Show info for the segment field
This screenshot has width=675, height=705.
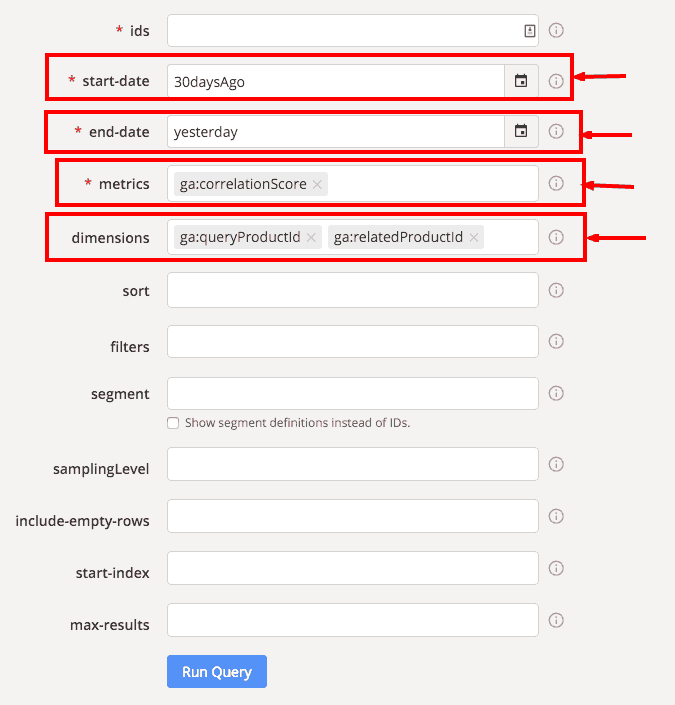pyautogui.click(x=556, y=393)
